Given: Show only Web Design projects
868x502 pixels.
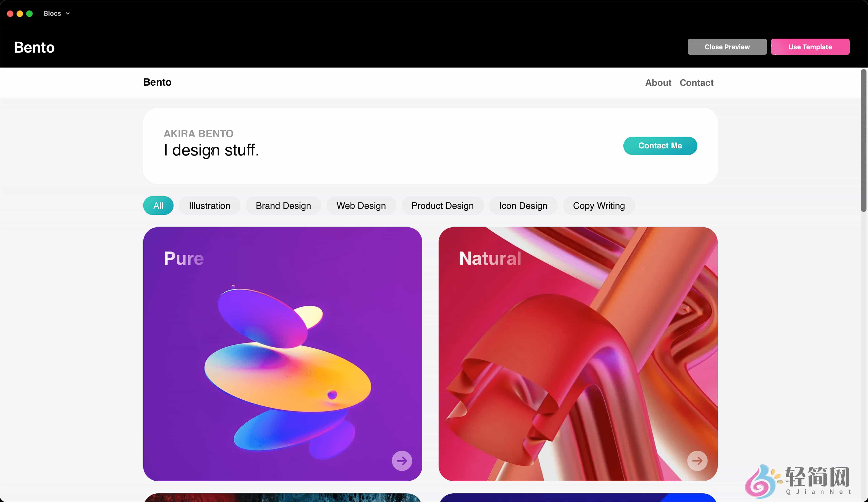Looking at the screenshot, I should tap(361, 206).
